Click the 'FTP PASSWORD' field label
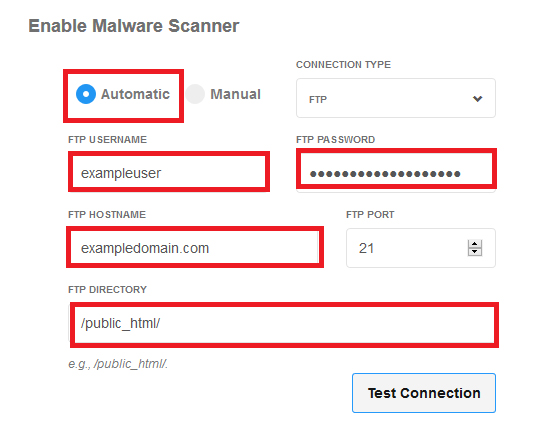546x439 pixels. 335,140
